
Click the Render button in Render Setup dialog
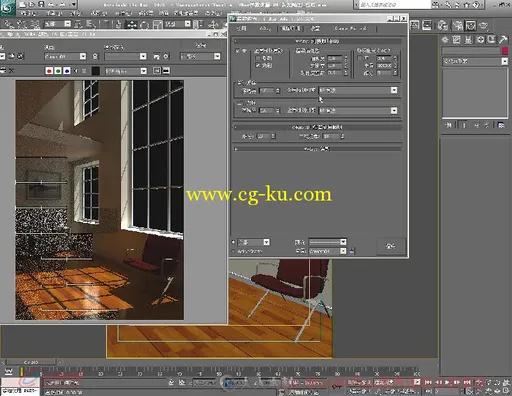(391, 246)
